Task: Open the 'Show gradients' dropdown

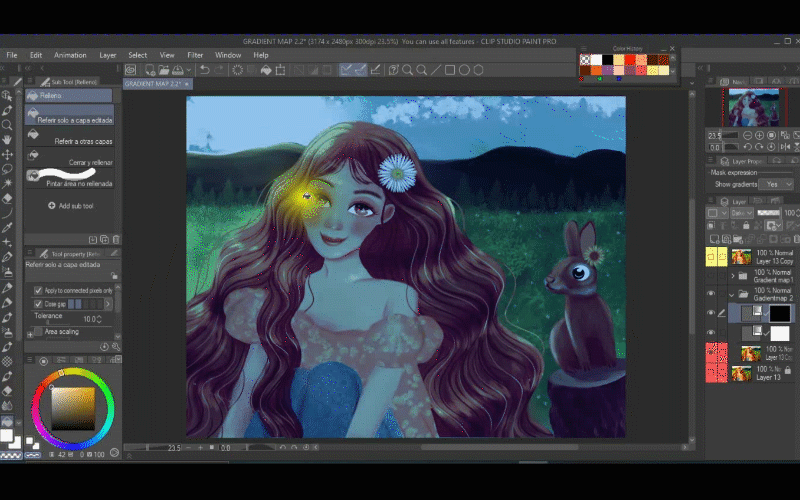Action: click(775, 185)
